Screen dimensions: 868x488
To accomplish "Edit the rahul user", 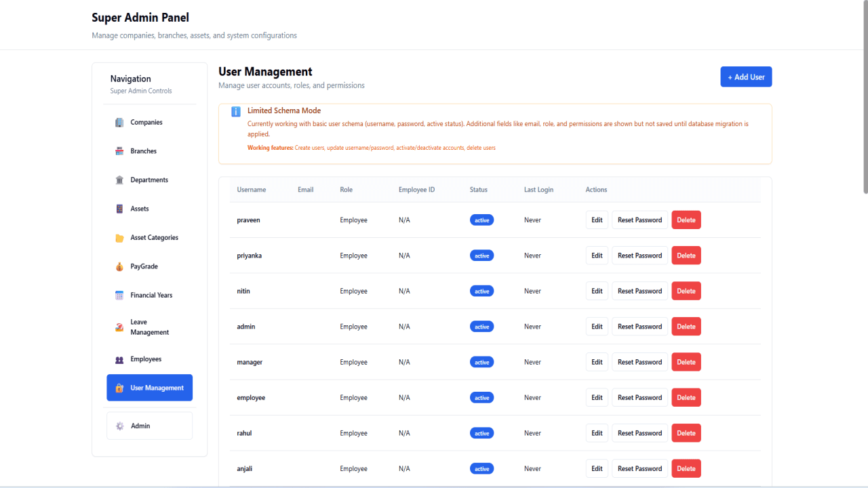I will click(597, 433).
